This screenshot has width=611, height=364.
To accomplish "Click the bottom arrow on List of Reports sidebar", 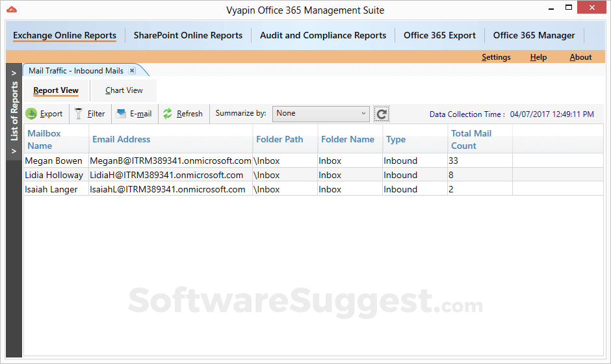I will point(14,151).
